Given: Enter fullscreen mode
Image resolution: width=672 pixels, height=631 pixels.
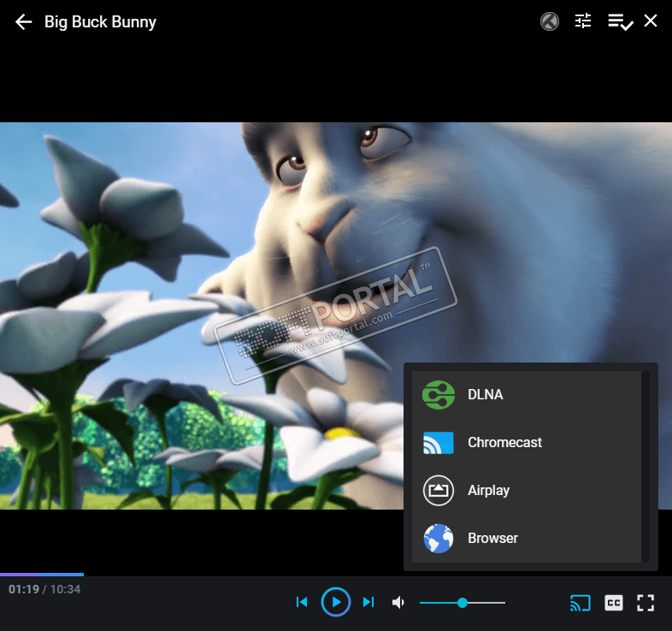Looking at the screenshot, I should (x=645, y=603).
